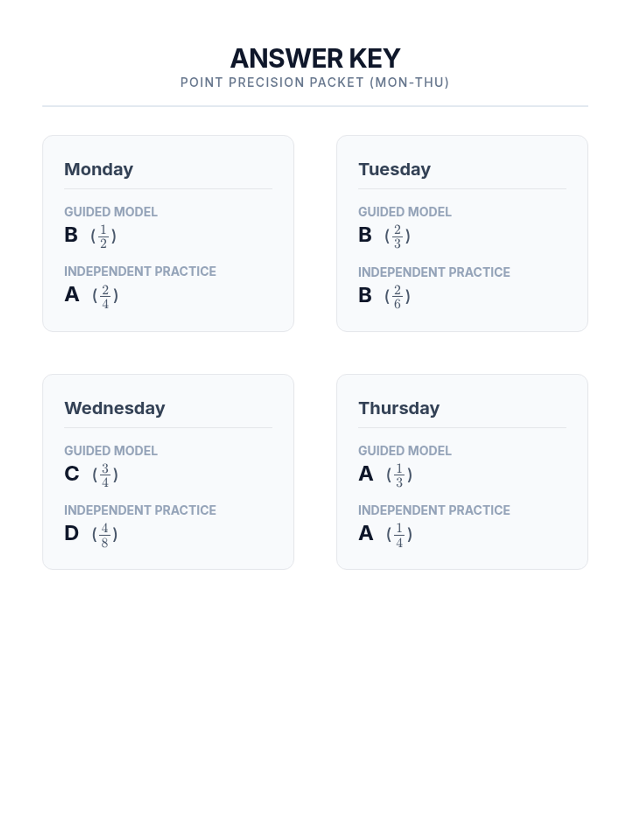Click Wednesday's independent answer letter D
This screenshot has width=630, height=840.
(x=71, y=533)
